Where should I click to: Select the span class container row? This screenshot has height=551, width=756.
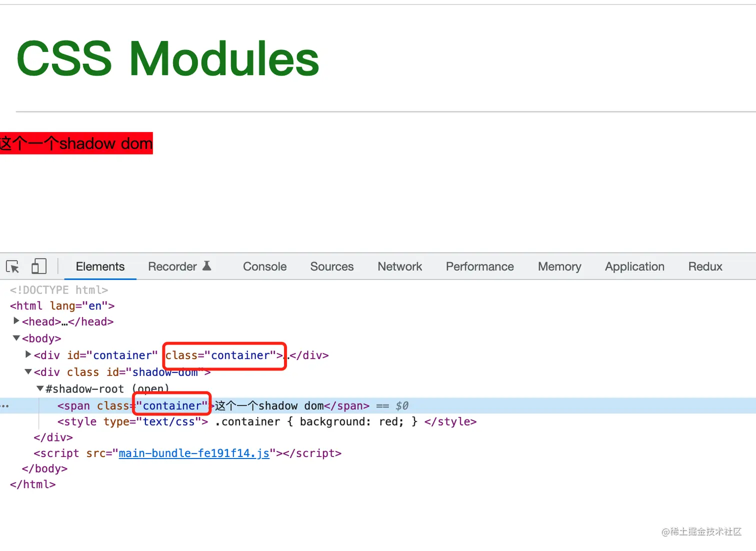click(378, 405)
